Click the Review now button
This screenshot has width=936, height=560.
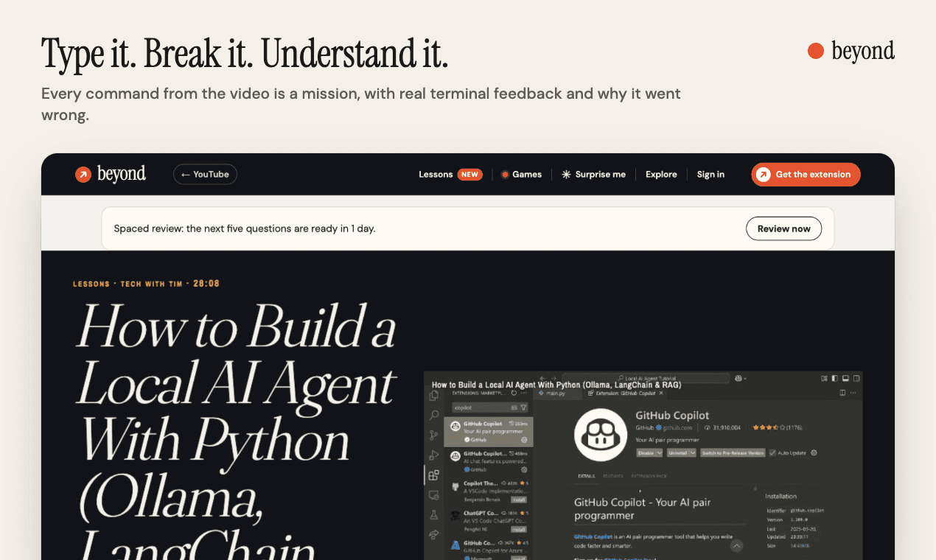[x=783, y=228]
